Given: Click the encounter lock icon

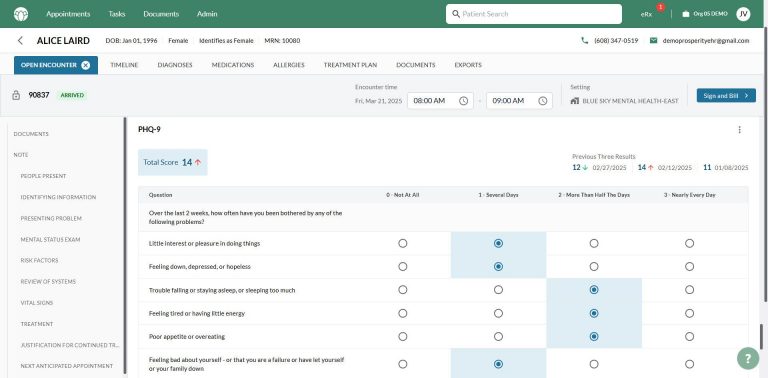Looking at the screenshot, I should point(16,95).
